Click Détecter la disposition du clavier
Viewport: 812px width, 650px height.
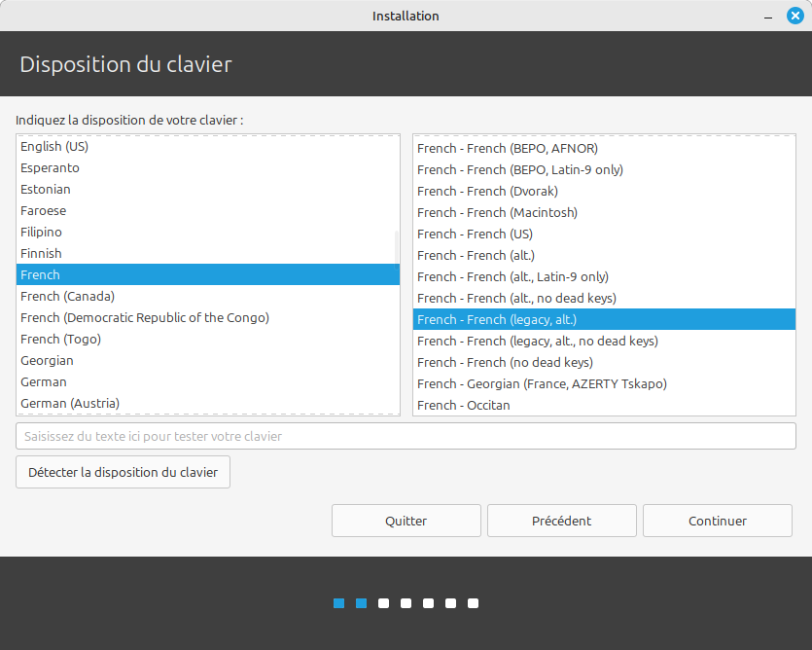coord(123,472)
